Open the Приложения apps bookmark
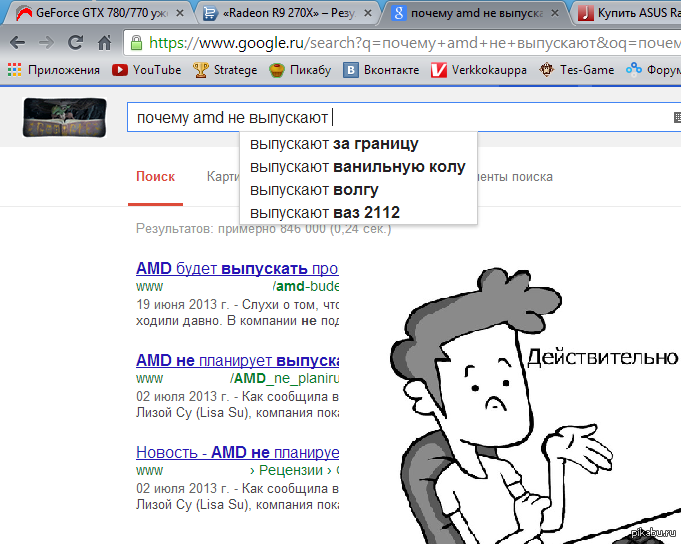 pyautogui.click(x=53, y=70)
